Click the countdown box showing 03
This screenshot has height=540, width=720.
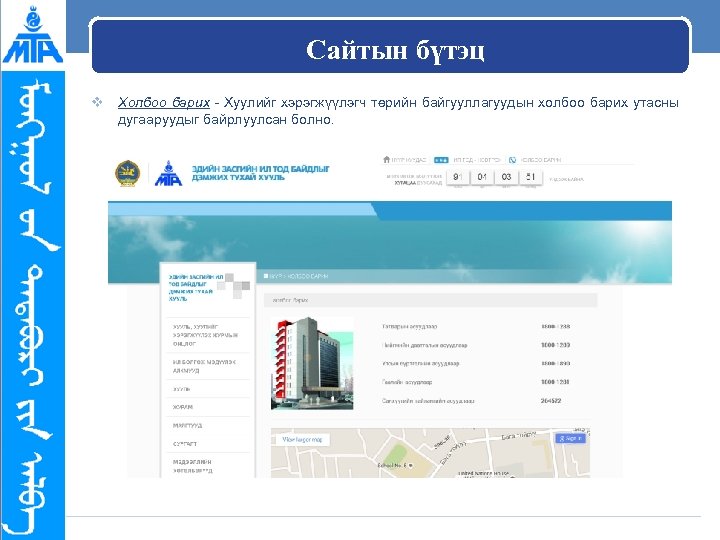tap(506, 177)
